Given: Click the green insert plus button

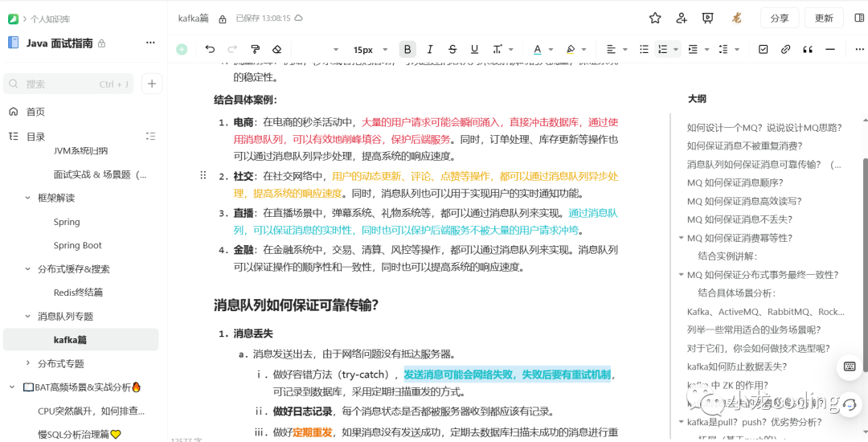Looking at the screenshot, I should [x=182, y=49].
